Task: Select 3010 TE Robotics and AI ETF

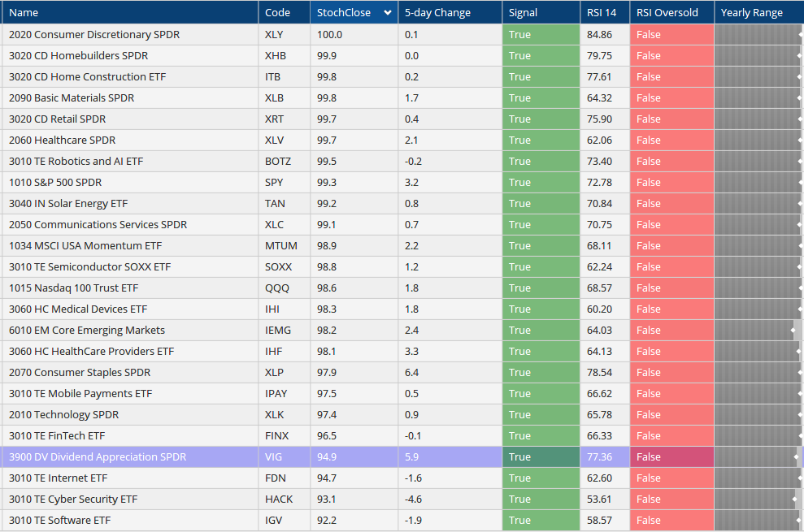Action: [x=76, y=161]
